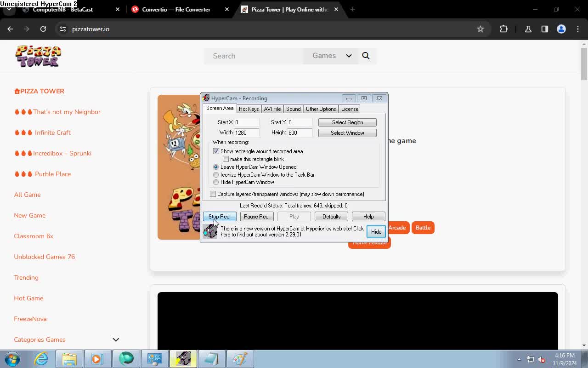Click the Arcade tag button
This screenshot has height=368, width=588.
(398, 228)
